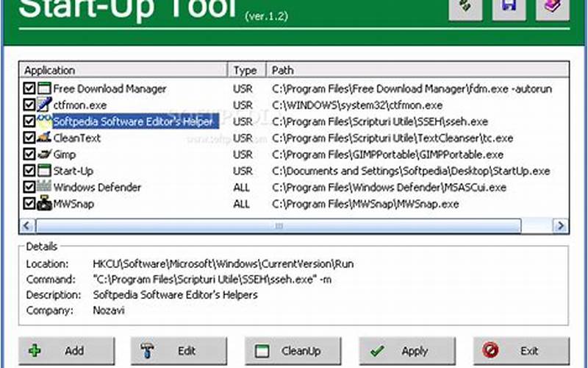
Task: Click the GIMPPortable.exe path cell
Action: tap(387, 155)
